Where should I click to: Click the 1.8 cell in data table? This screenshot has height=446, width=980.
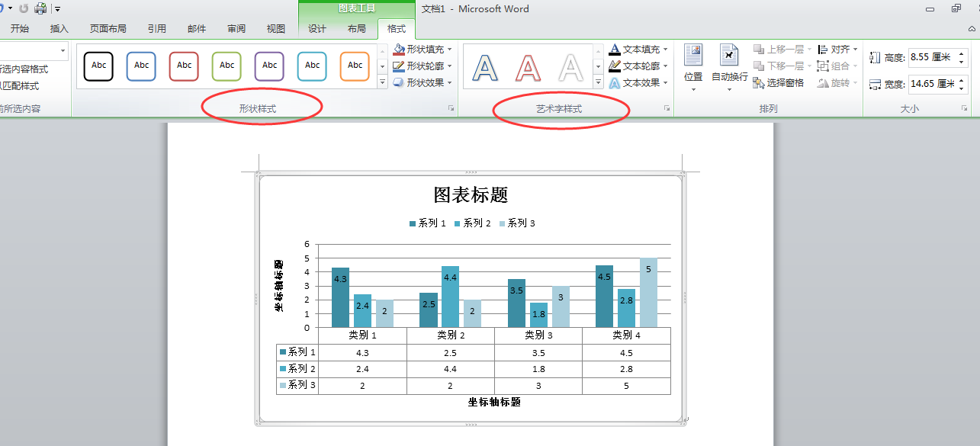tap(538, 369)
